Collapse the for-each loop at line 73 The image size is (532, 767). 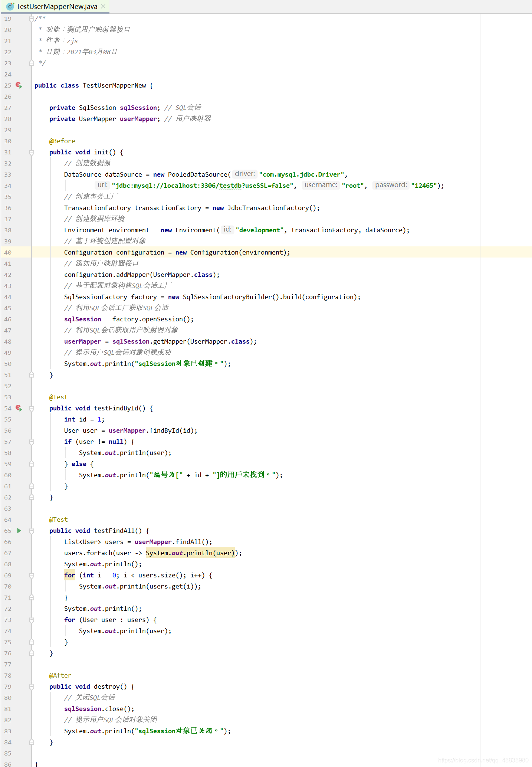(x=32, y=620)
